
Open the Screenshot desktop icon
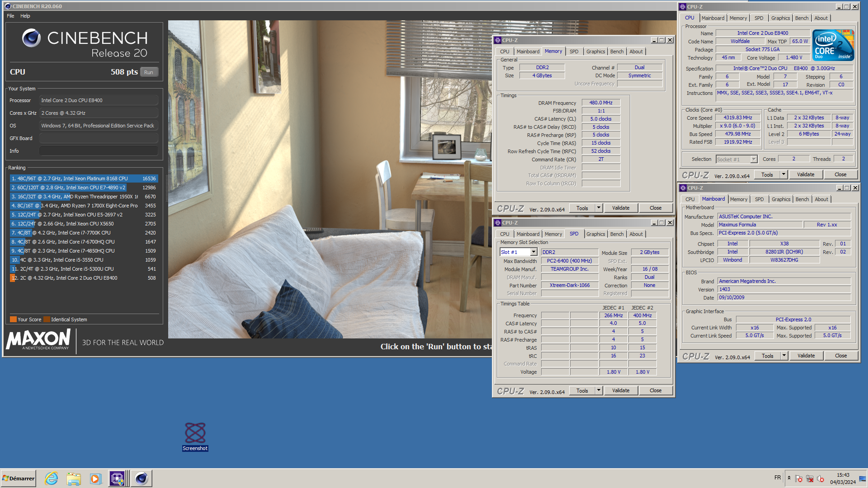195,436
